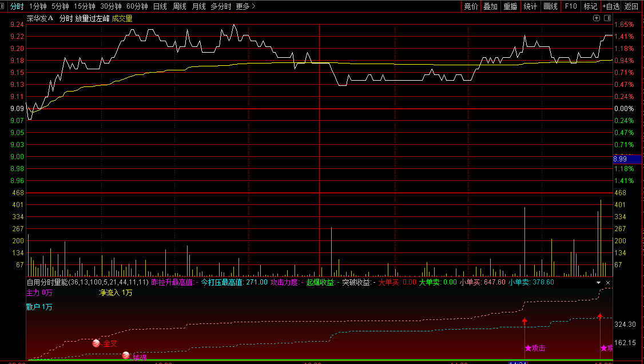Start the 重播 replay
The image size is (644, 364).
coord(510,6)
